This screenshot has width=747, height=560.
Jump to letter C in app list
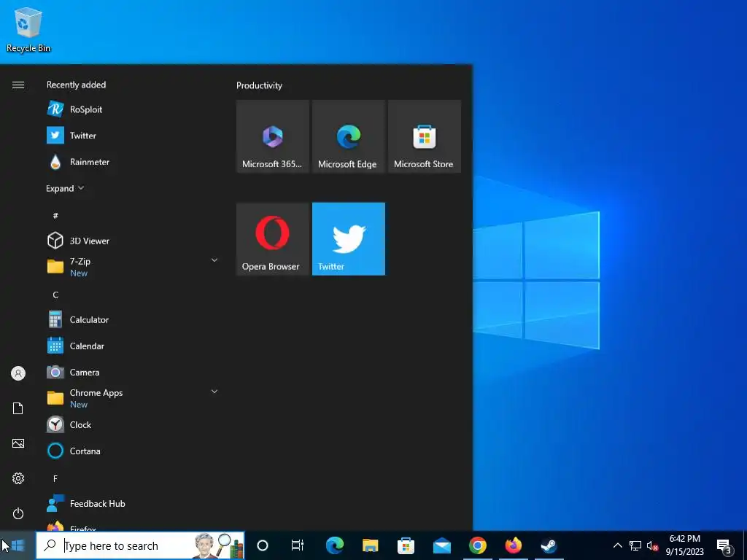click(x=55, y=295)
